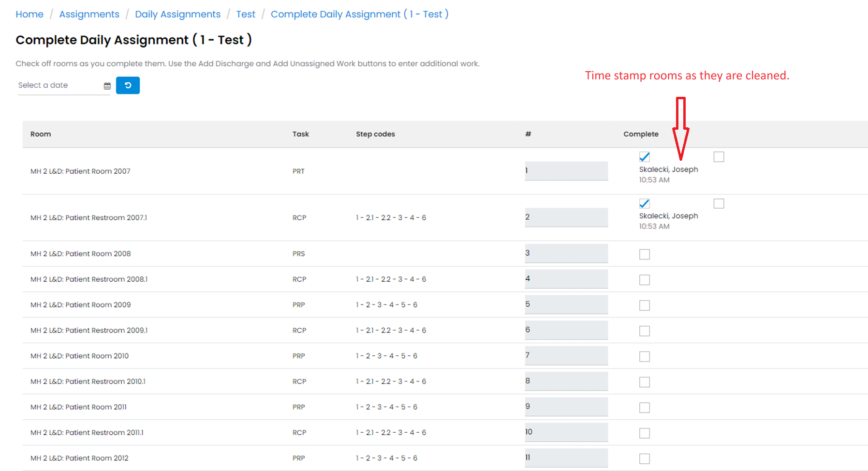868x471 pixels.
Task: Click the order number field showing 7
Action: click(566, 356)
